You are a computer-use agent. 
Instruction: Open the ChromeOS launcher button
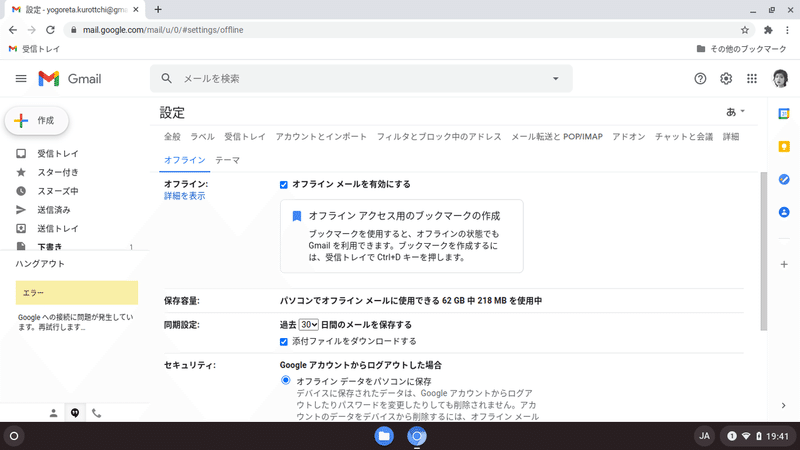click(x=14, y=436)
